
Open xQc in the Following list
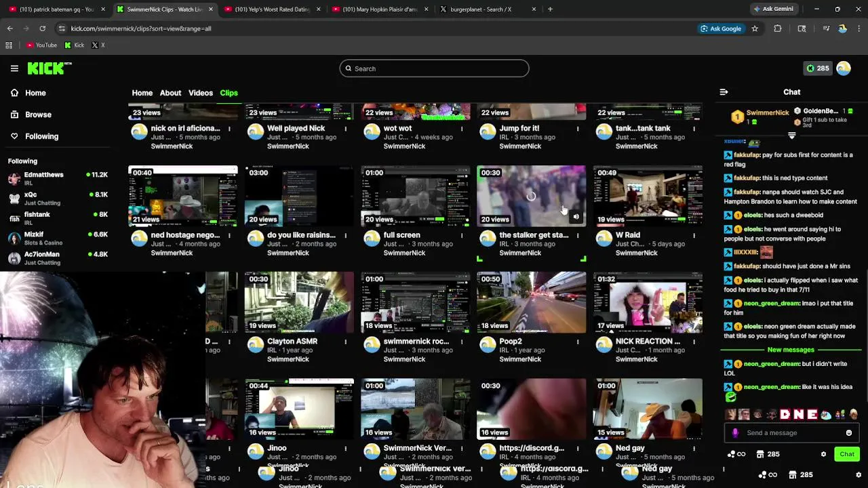pyautogui.click(x=58, y=198)
